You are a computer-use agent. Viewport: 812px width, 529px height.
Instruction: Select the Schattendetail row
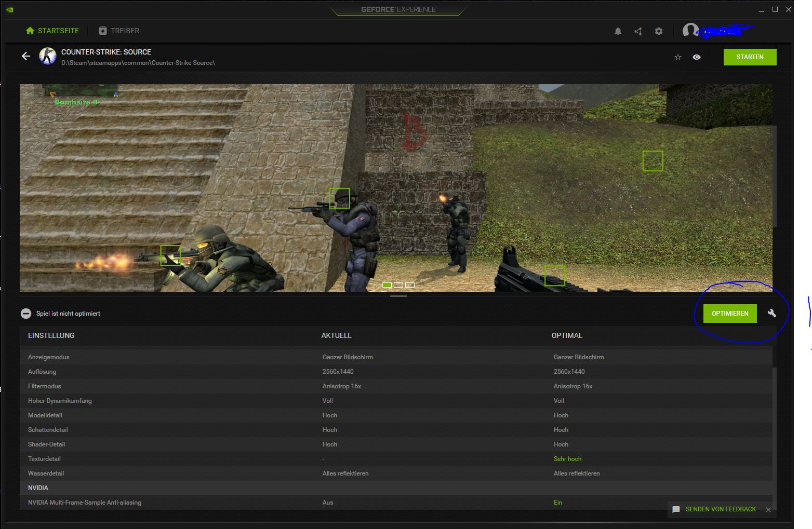point(396,430)
